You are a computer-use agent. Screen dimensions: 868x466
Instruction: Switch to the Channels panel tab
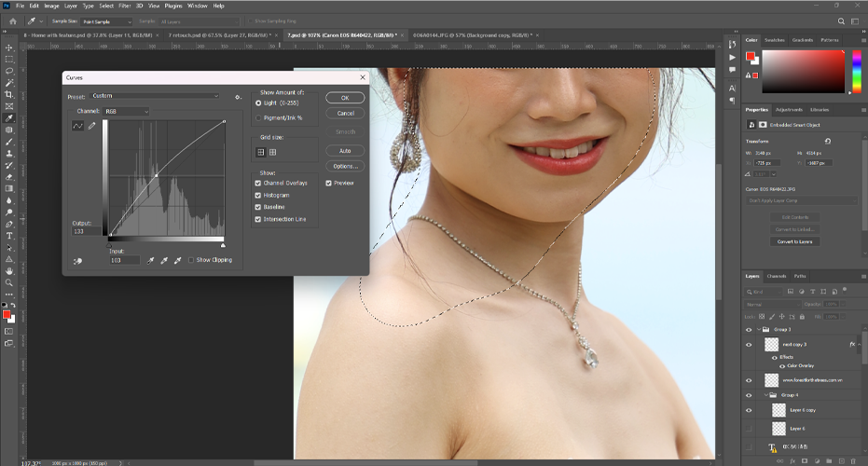(777, 276)
